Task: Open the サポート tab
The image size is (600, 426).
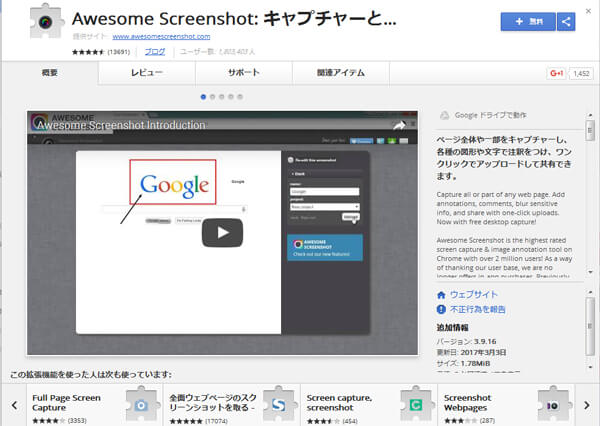Action: [243, 74]
